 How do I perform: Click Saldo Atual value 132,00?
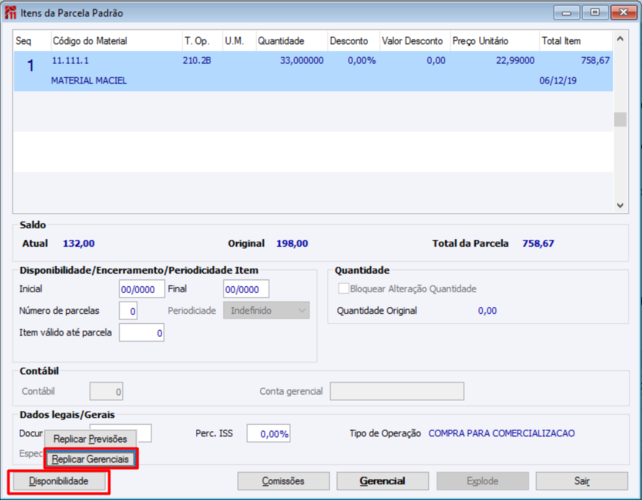(79, 244)
